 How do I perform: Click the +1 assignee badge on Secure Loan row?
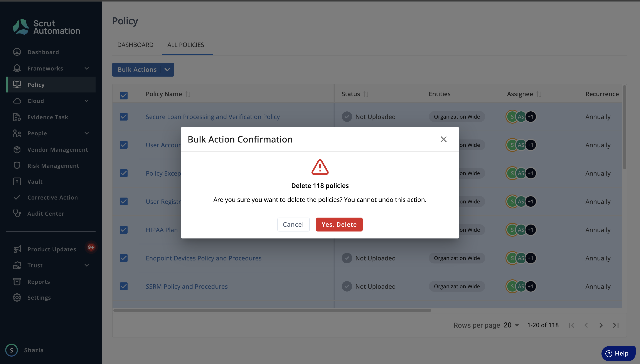[x=531, y=117]
